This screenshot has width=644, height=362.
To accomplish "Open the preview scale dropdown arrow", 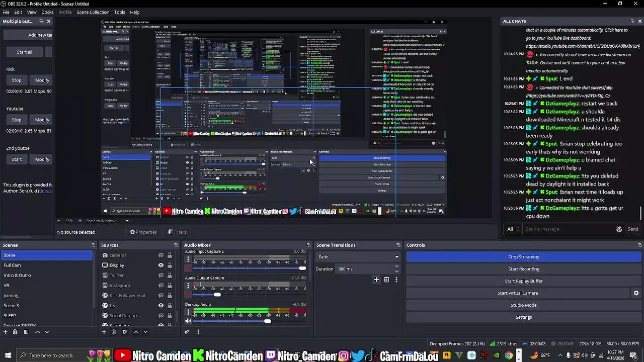I will pos(127,221).
